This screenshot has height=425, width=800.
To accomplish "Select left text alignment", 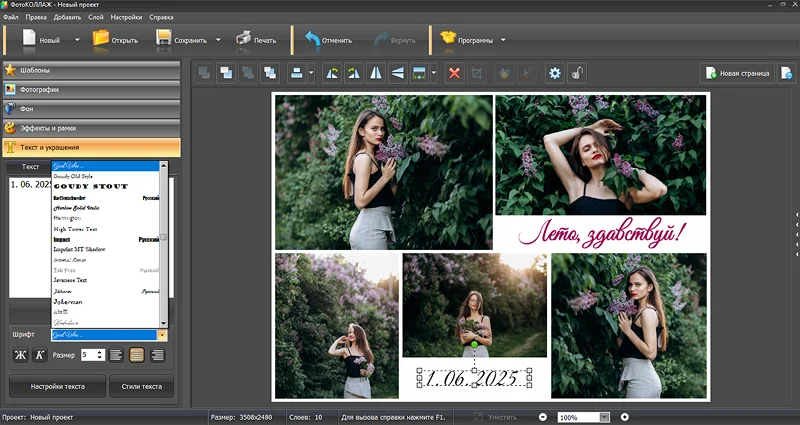I will (x=116, y=355).
